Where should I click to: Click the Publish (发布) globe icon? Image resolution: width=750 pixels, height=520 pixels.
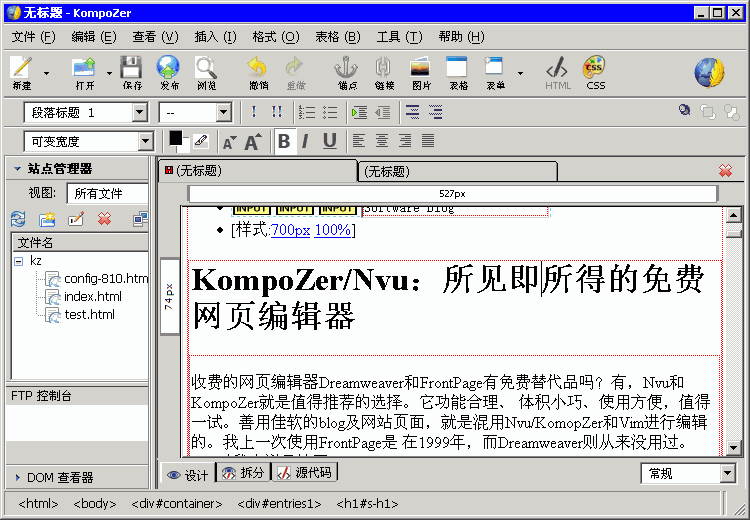(168, 69)
